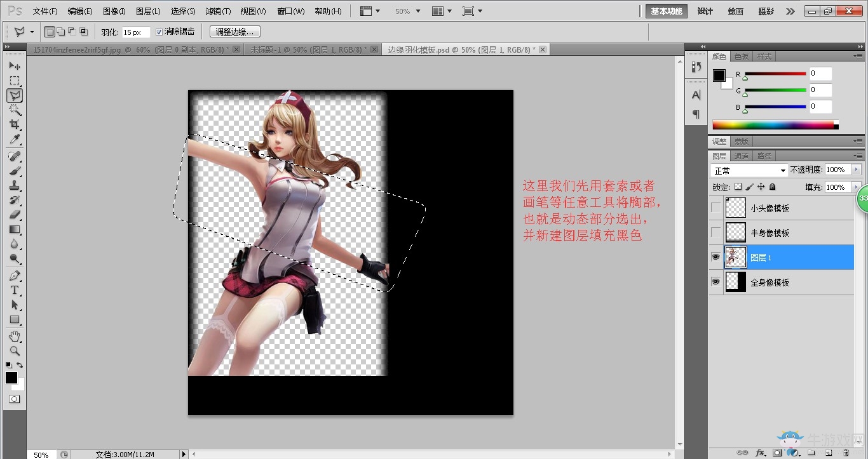This screenshot has height=459, width=868.
Task: Select the Magic Wand tool
Action: pos(15,110)
